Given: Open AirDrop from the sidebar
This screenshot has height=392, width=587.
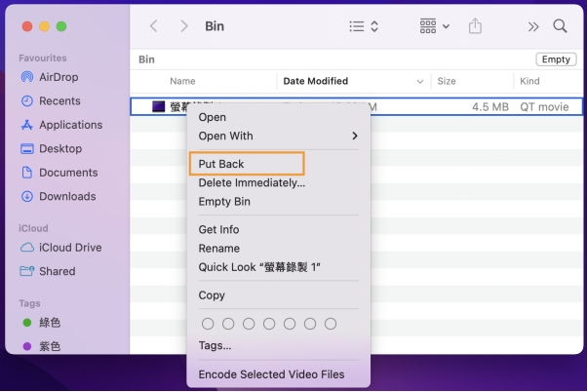Looking at the screenshot, I should click(x=59, y=77).
